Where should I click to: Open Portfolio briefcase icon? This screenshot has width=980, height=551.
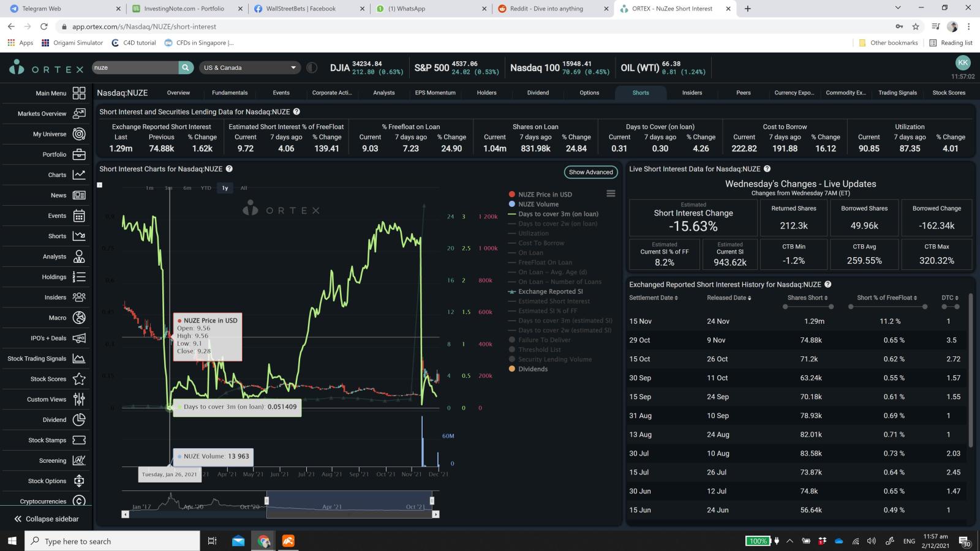tap(79, 154)
